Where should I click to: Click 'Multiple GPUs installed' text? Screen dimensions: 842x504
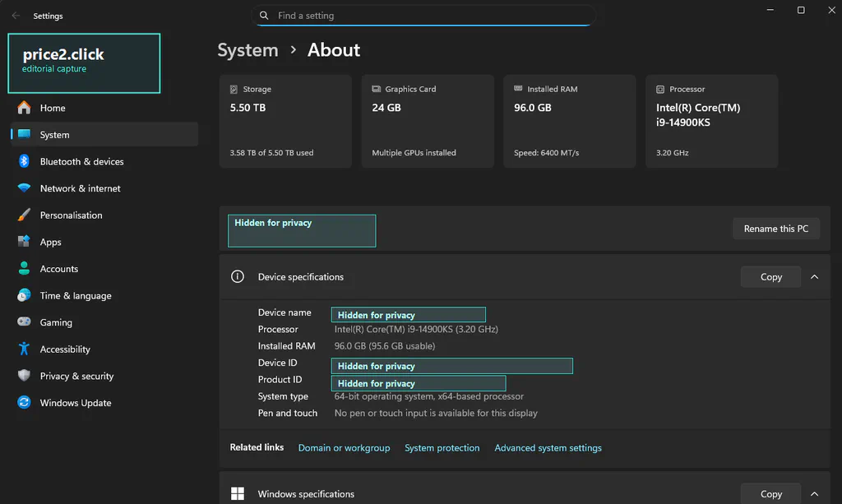(x=414, y=152)
